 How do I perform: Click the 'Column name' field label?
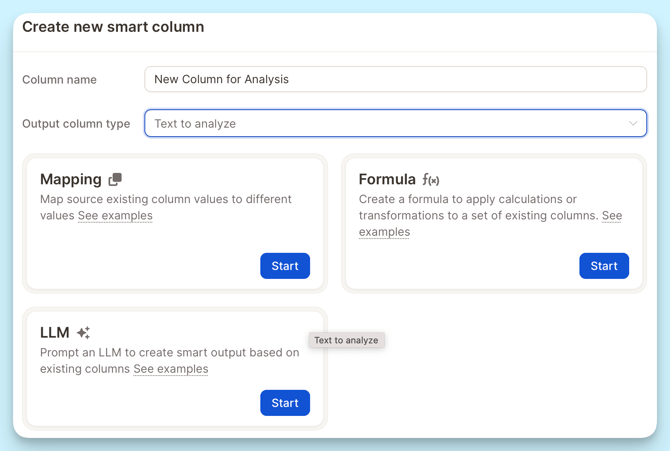pyautogui.click(x=59, y=80)
